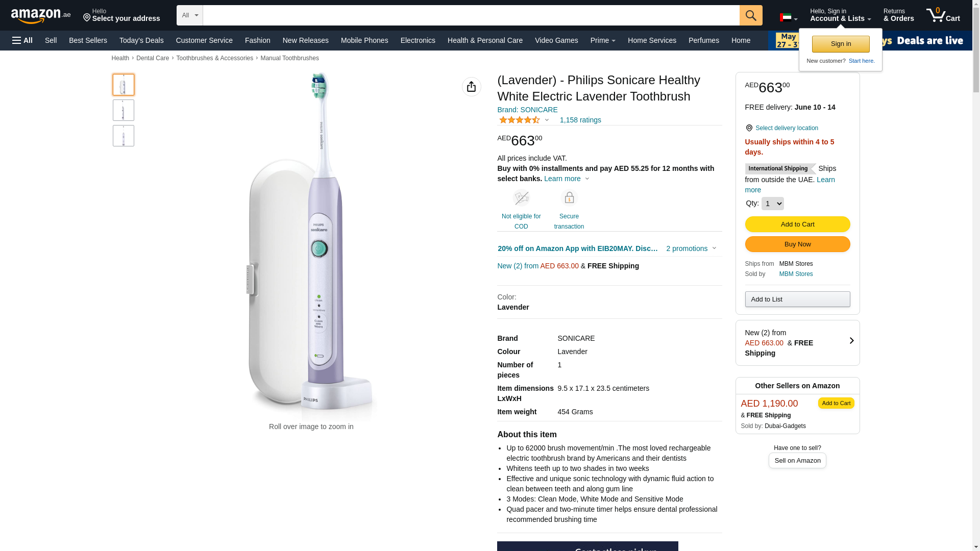Open the Electronics nav item

tap(418, 40)
